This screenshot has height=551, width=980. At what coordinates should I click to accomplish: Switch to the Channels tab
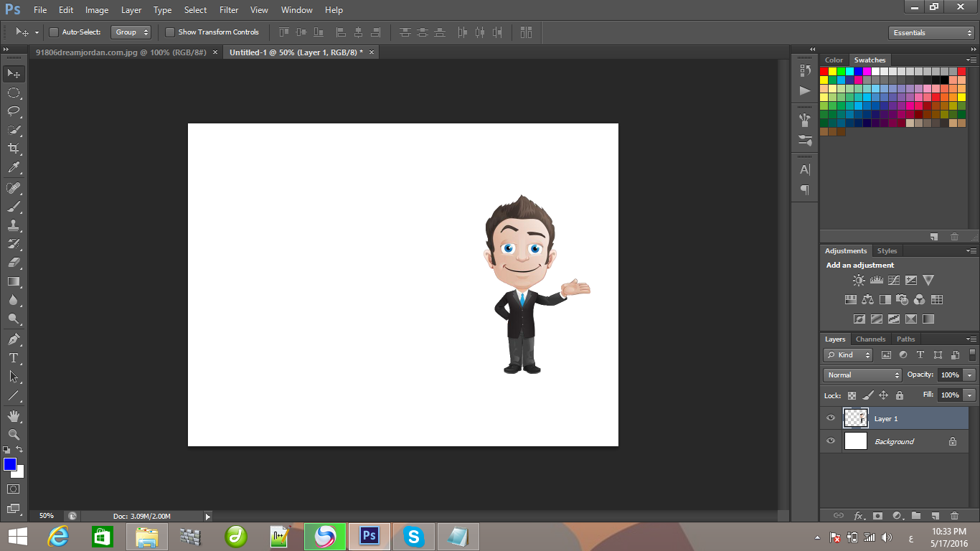pos(870,339)
